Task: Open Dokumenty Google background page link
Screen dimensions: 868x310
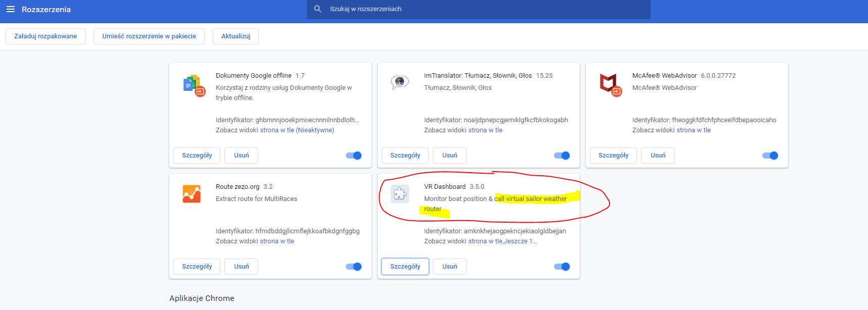Action: [297, 130]
